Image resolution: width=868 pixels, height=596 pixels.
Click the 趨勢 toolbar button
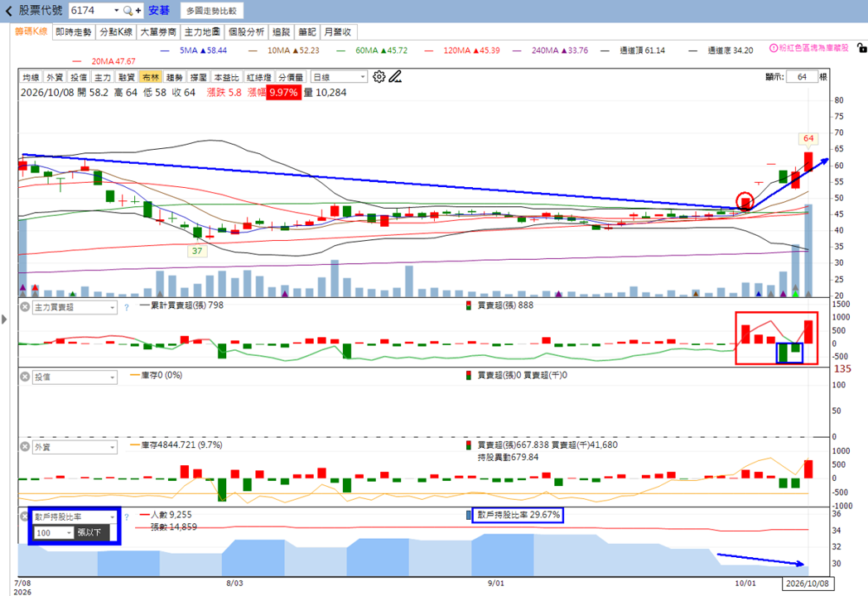(x=174, y=77)
